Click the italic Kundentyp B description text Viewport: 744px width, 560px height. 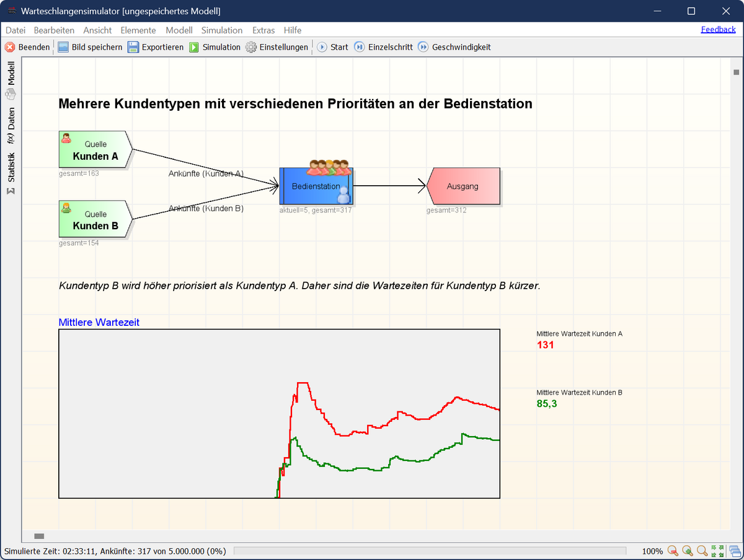click(x=299, y=286)
